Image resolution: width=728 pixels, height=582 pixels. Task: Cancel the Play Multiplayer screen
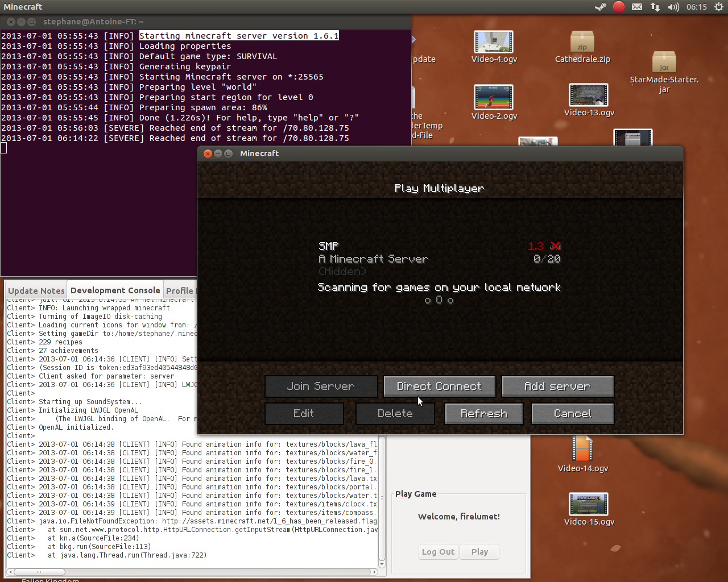point(573,414)
